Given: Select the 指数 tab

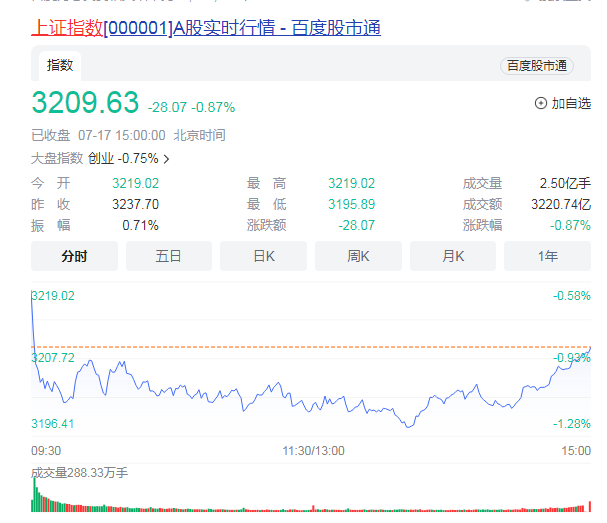Looking at the screenshot, I should [x=60, y=65].
